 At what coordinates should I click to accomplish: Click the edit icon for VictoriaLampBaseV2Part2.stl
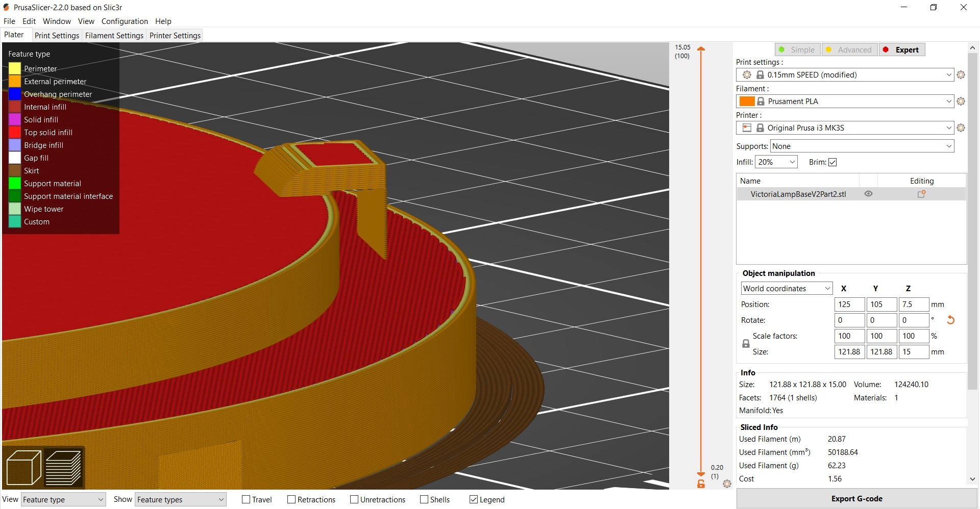(x=921, y=194)
